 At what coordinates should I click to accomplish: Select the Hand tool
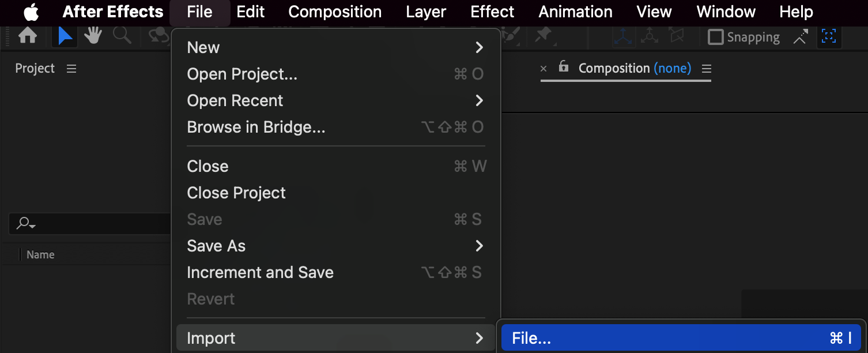click(93, 36)
